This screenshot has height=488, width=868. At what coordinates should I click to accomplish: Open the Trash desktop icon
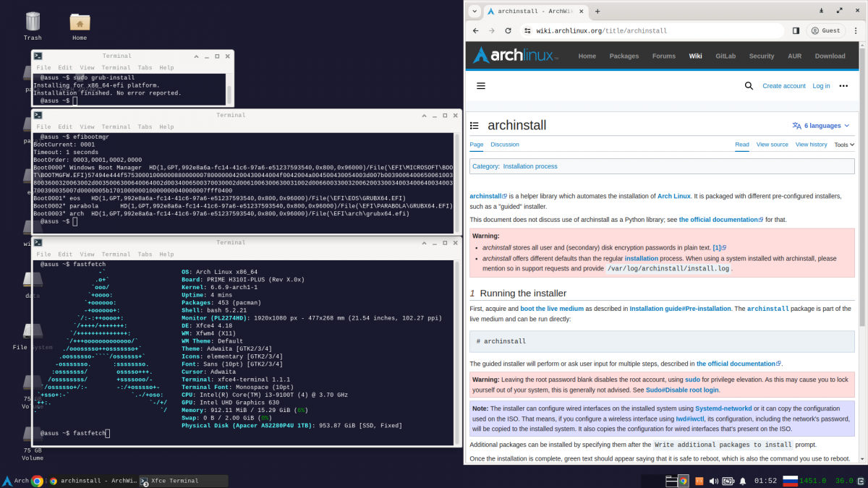pyautogui.click(x=33, y=22)
